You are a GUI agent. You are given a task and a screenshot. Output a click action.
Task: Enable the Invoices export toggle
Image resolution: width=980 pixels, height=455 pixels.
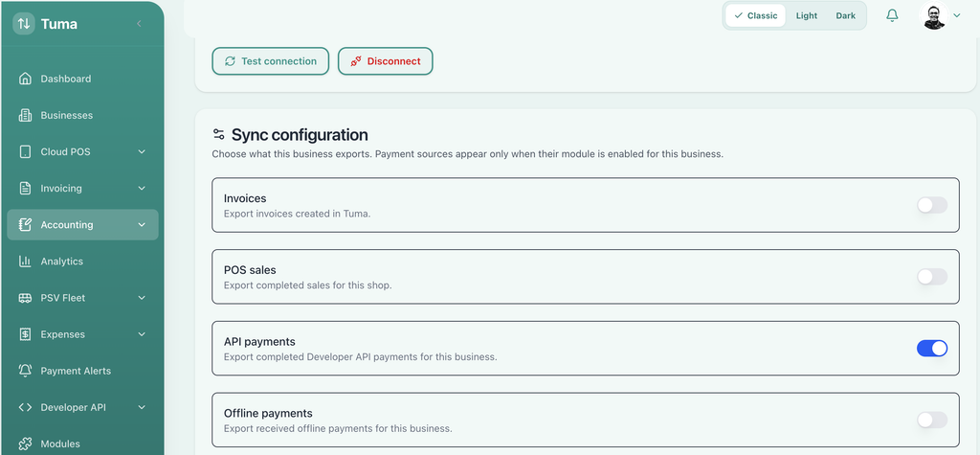coord(932,205)
